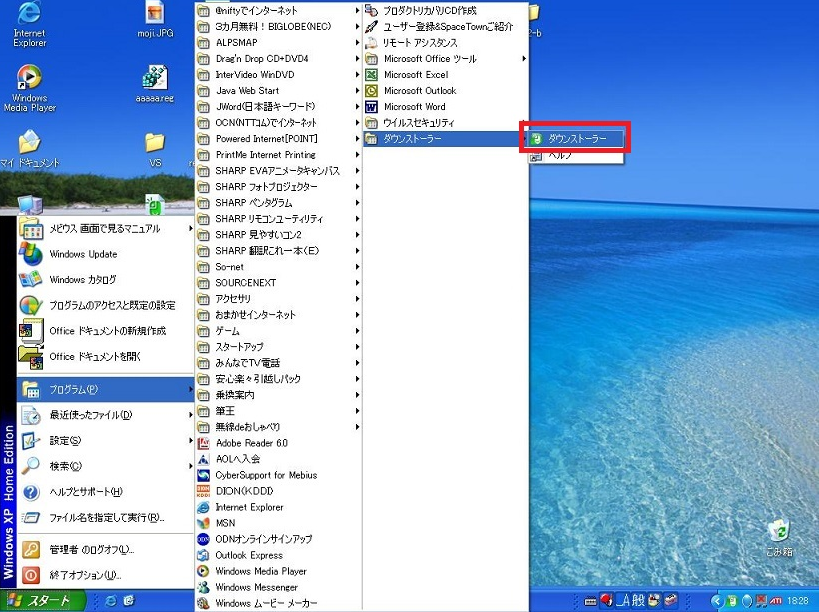Open Microsoft Excel from programs list
Viewport: 819px width, 612px height.
coord(415,75)
